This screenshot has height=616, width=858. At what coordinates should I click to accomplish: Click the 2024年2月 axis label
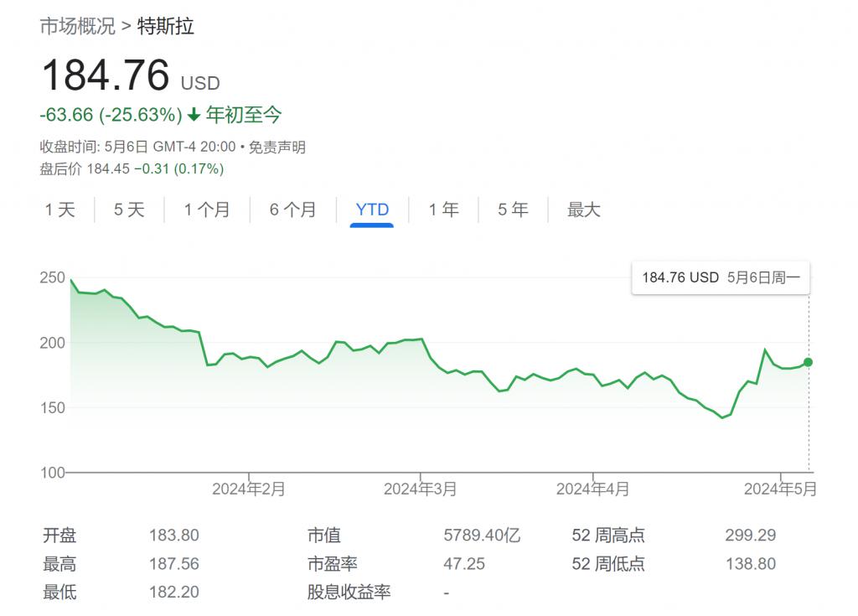tap(249, 489)
